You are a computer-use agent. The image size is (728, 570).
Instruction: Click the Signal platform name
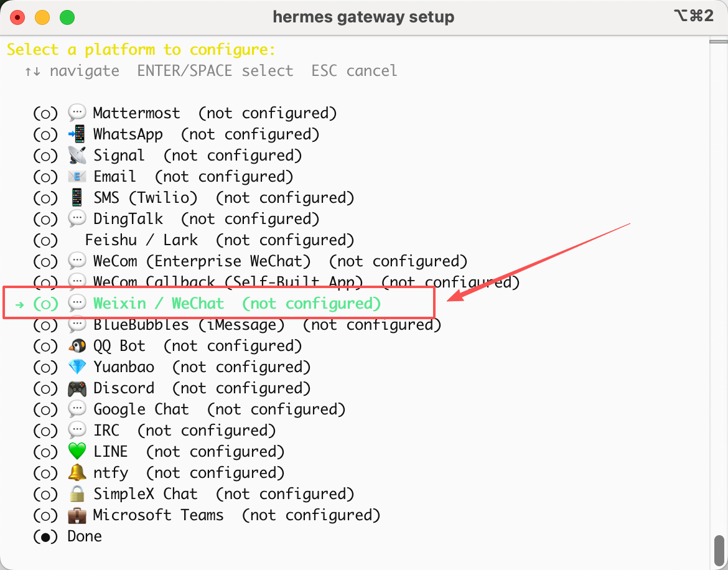(x=119, y=156)
